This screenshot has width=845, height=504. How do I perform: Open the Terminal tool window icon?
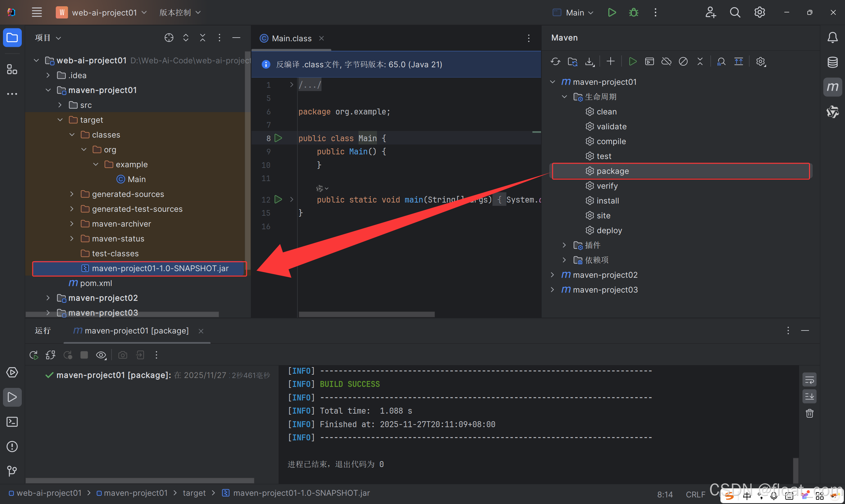tap(12, 422)
